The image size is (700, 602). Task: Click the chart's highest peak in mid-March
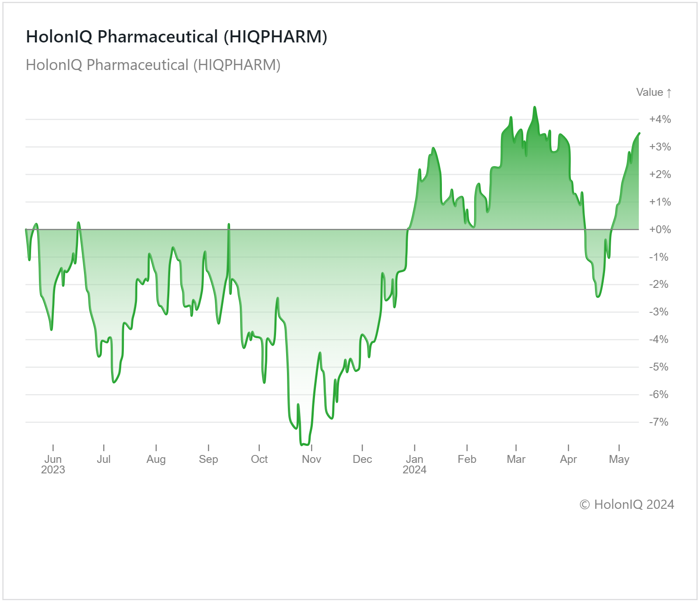[x=535, y=107]
